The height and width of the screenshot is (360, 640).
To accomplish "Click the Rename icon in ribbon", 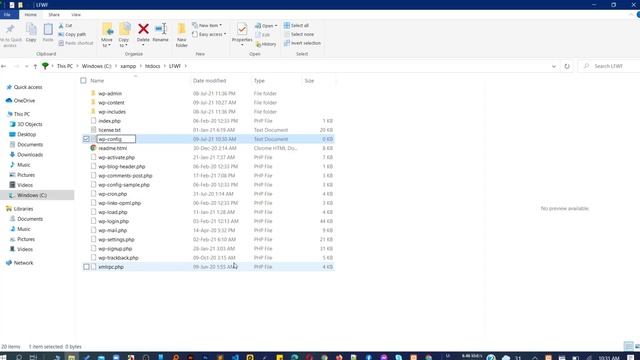I will pyautogui.click(x=161, y=29).
